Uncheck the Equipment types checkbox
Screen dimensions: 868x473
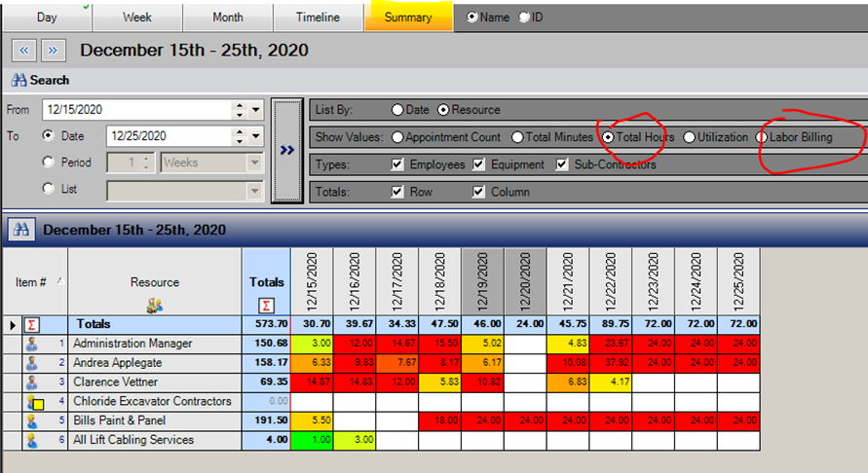click(479, 164)
